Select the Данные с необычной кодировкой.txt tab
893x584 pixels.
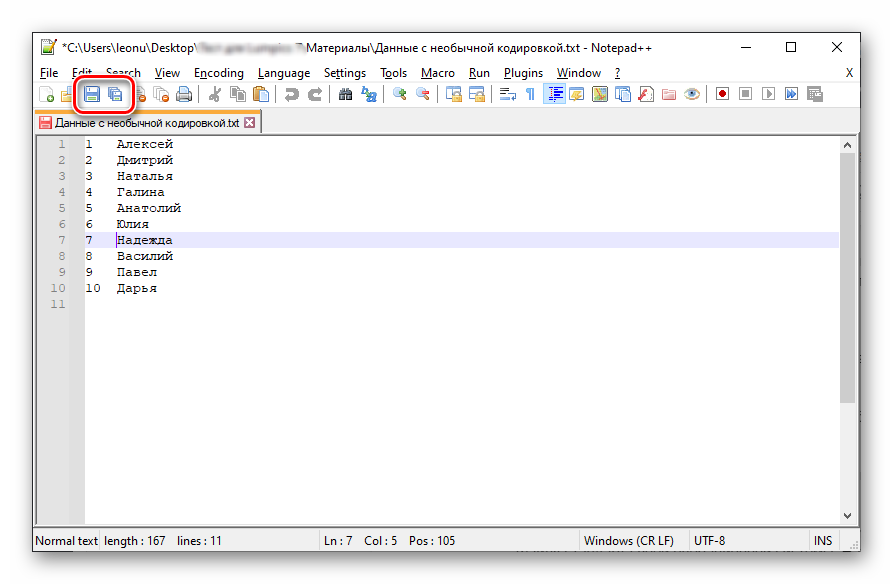coord(146,123)
